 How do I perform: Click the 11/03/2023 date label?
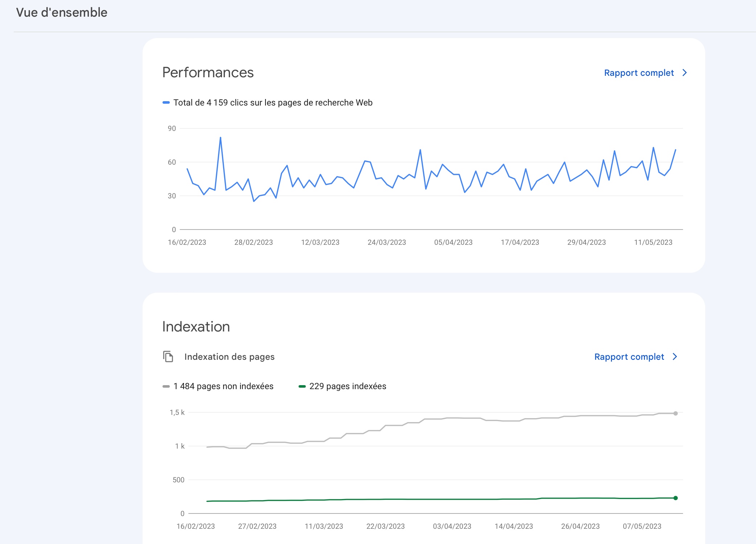point(324,526)
